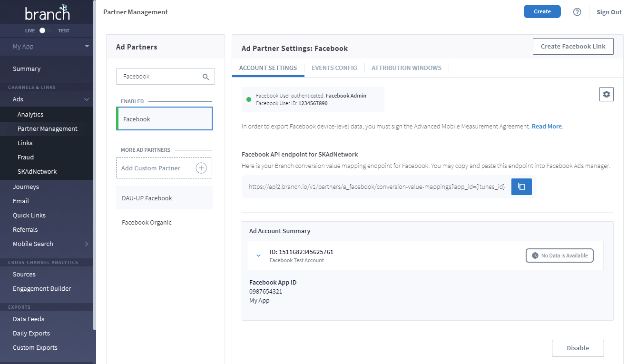Click the ad partner search field
627x364 pixels.
click(x=166, y=77)
